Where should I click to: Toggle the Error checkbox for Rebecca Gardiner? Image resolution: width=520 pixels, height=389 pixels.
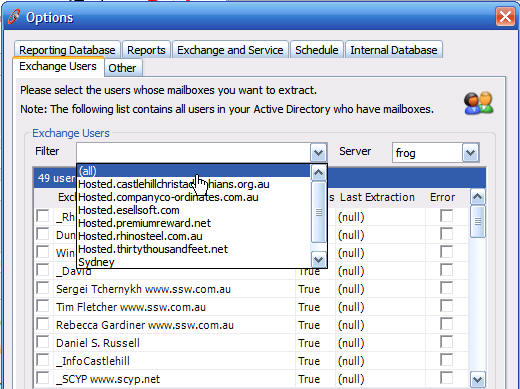point(446,324)
